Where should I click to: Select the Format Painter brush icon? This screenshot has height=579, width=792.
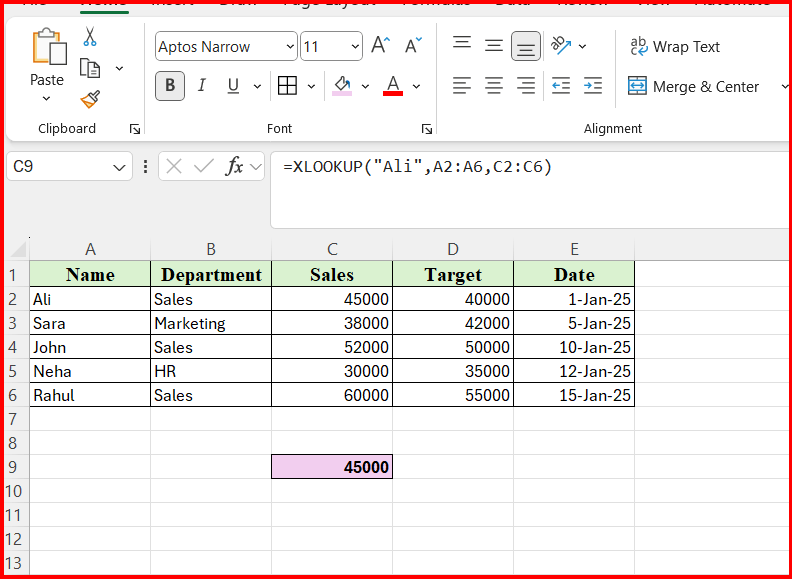pyautogui.click(x=90, y=100)
